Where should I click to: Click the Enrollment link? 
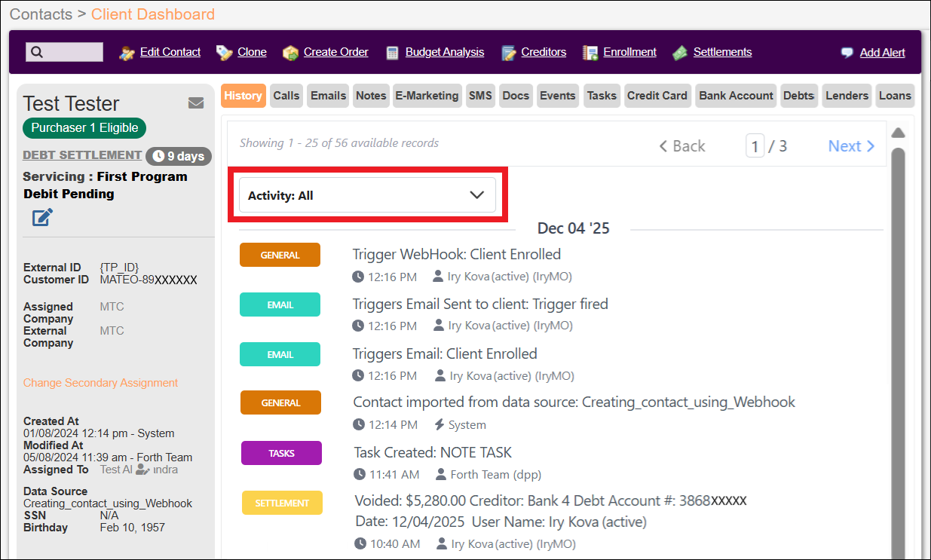(630, 52)
